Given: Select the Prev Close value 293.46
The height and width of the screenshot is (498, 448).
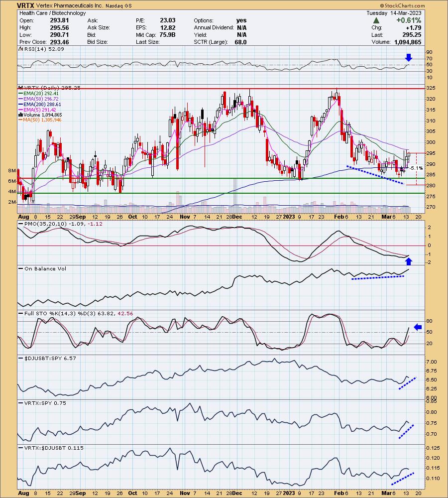Looking at the screenshot, I should 59,42.
